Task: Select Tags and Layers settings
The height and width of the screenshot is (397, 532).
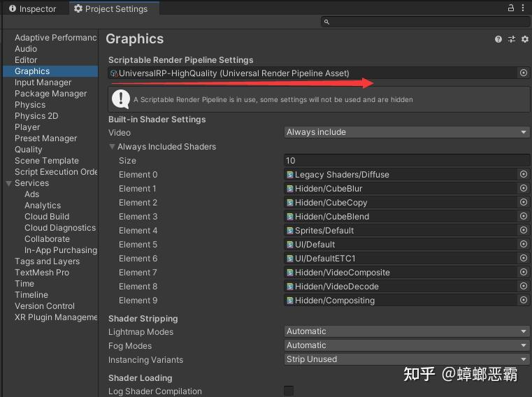Action: (47, 261)
